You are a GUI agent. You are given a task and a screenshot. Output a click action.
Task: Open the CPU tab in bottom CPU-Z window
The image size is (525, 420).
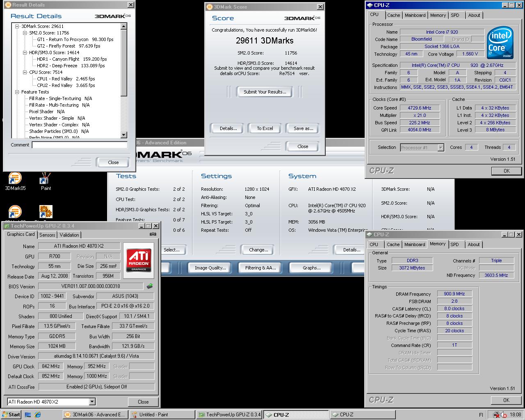374,244
